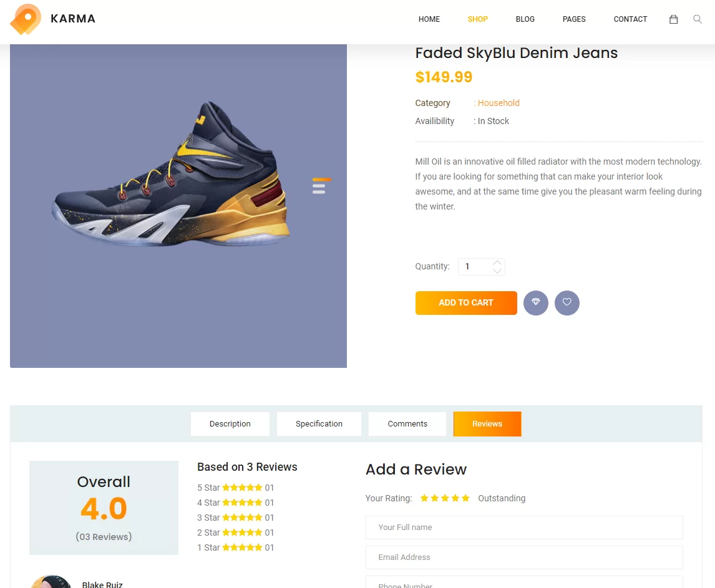Select the third star in Your Rating
This screenshot has width=715, height=588.
(x=445, y=498)
